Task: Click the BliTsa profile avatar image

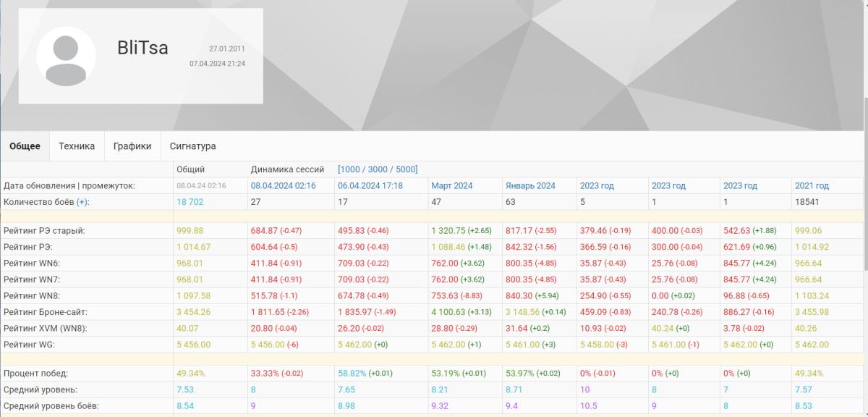Action: pos(66,56)
